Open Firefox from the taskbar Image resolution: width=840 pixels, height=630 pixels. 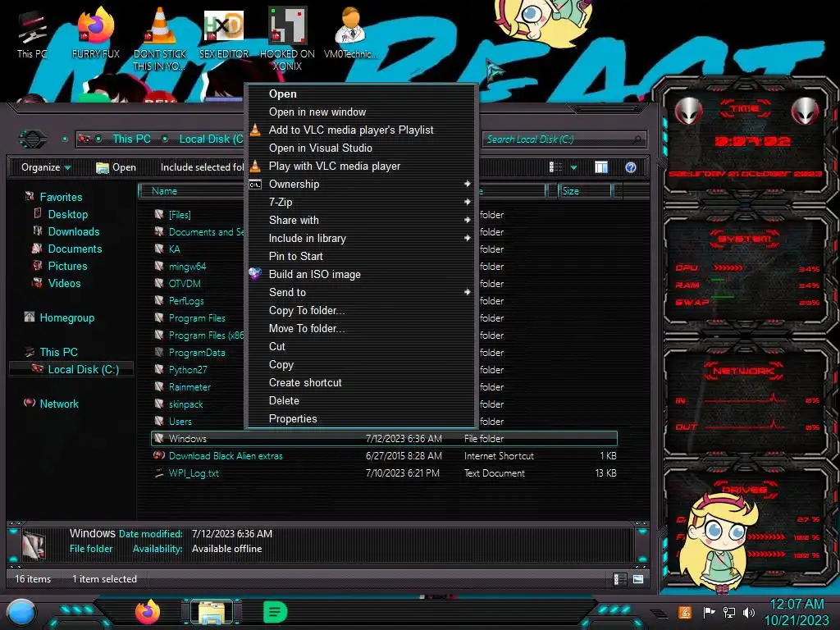pyautogui.click(x=148, y=612)
